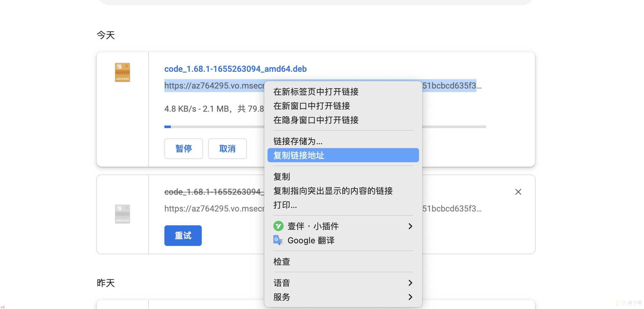
Task: Expand the 壹伴·小插件 submenu arrow
Action: click(x=410, y=226)
